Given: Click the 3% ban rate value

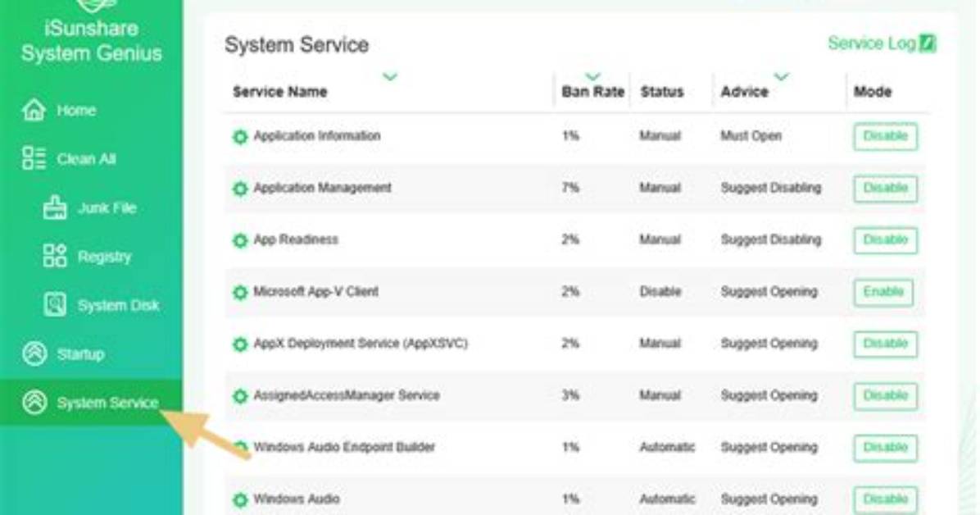Looking at the screenshot, I should point(570,395).
